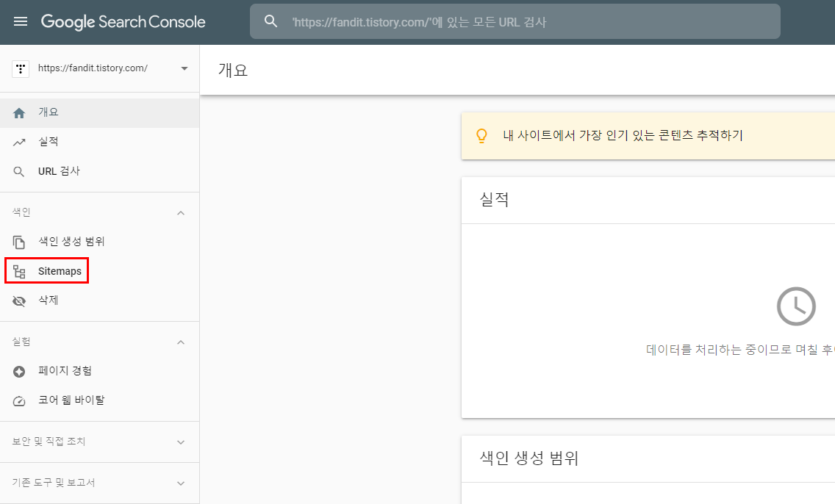
Task: Go to the 개요 overview menu item
Action: point(99,112)
